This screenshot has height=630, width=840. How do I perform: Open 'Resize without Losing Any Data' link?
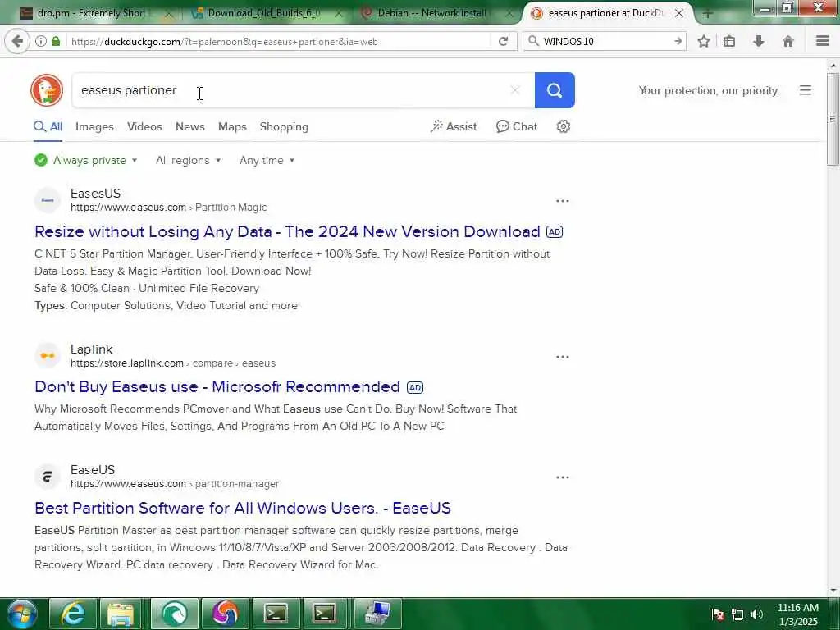pyautogui.click(x=287, y=231)
